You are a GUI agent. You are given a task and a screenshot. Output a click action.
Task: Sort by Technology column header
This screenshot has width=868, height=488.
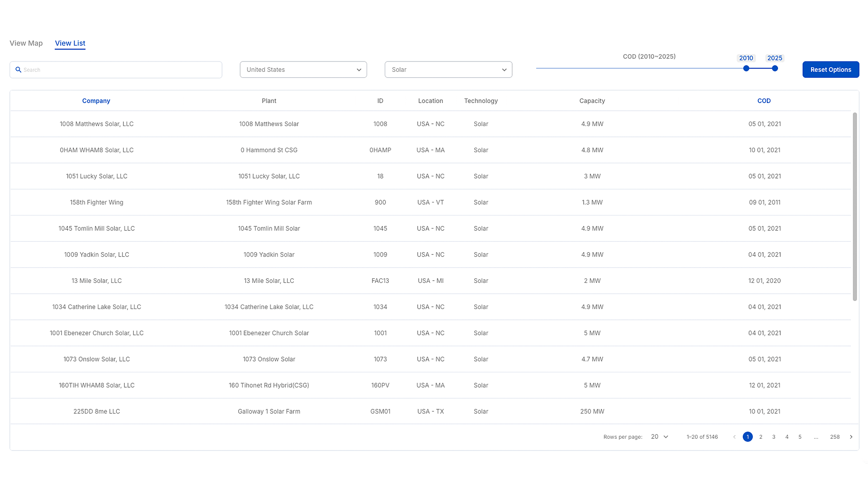(481, 100)
